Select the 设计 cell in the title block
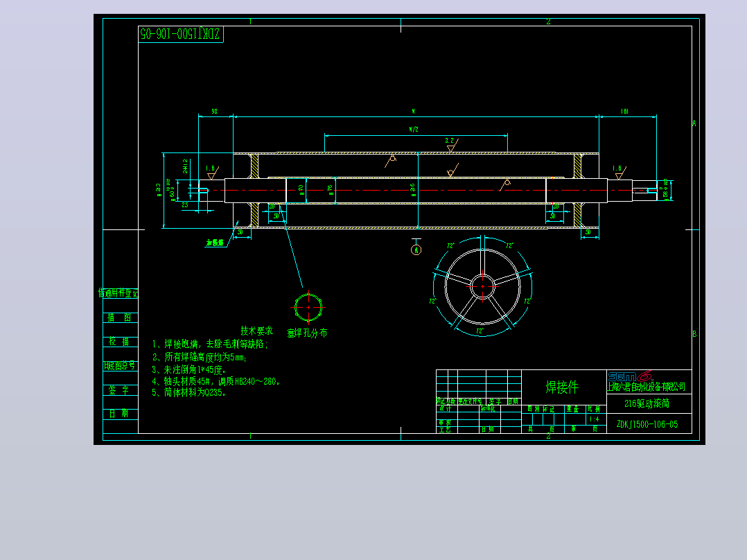 click(x=446, y=408)
